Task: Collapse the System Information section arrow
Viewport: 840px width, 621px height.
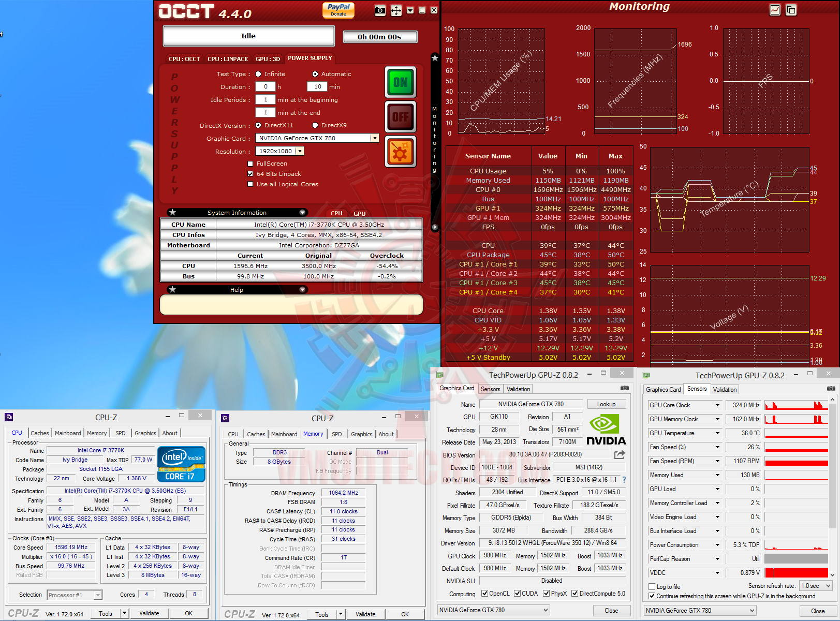Action: coord(302,213)
